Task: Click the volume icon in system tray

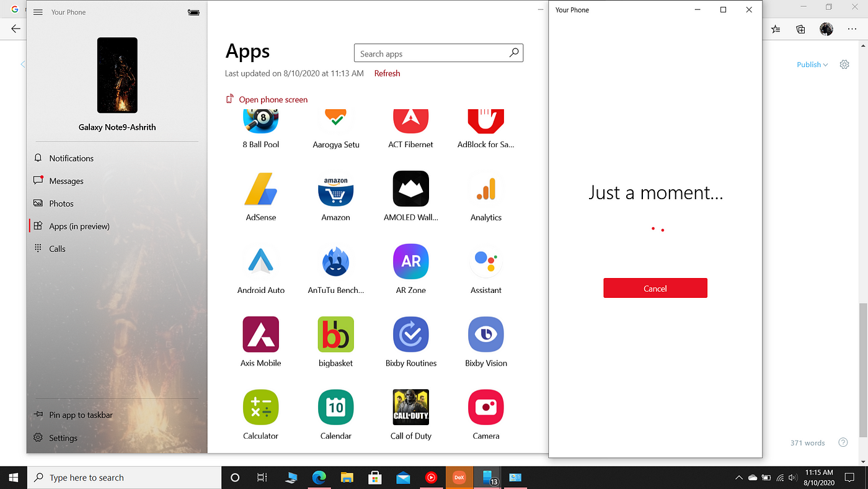Action: pos(792,478)
